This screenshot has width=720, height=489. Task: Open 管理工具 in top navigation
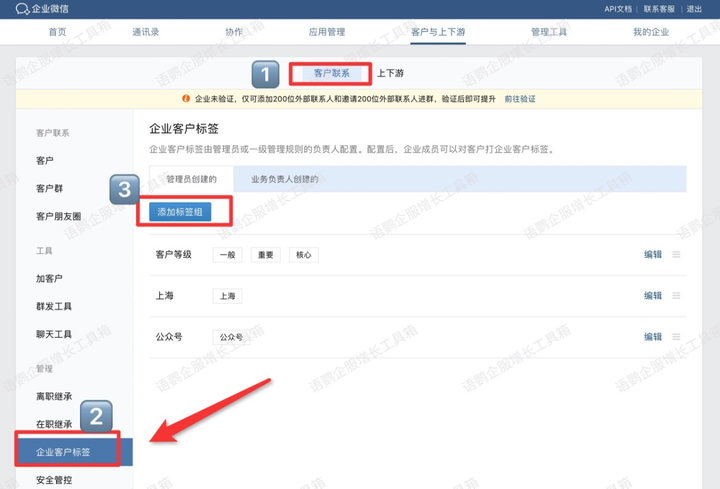click(549, 32)
